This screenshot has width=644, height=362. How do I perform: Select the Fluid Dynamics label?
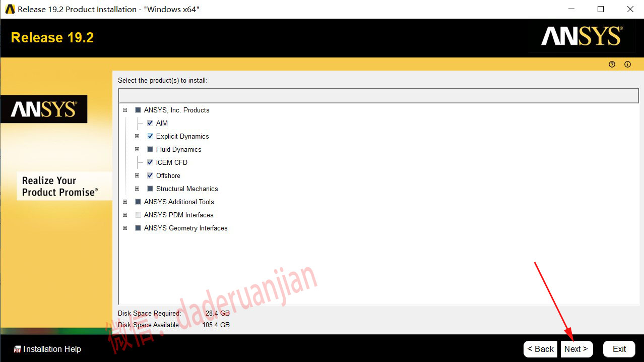(x=179, y=149)
